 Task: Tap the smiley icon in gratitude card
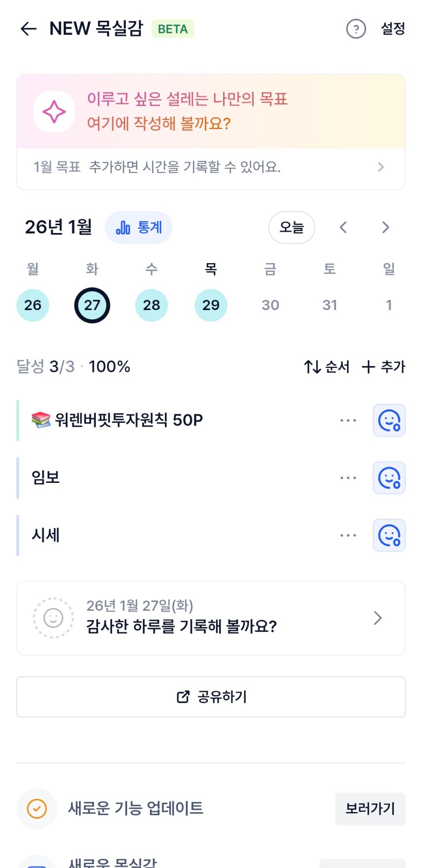tap(53, 618)
